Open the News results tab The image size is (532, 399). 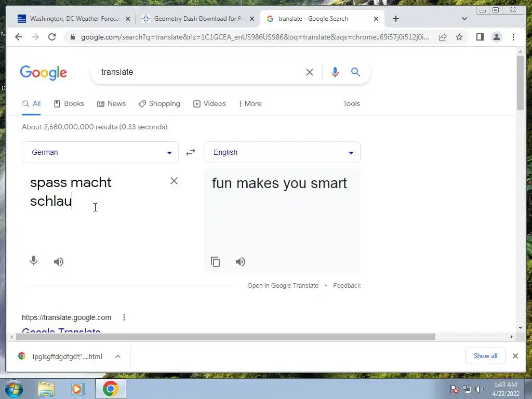click(111, 104)
